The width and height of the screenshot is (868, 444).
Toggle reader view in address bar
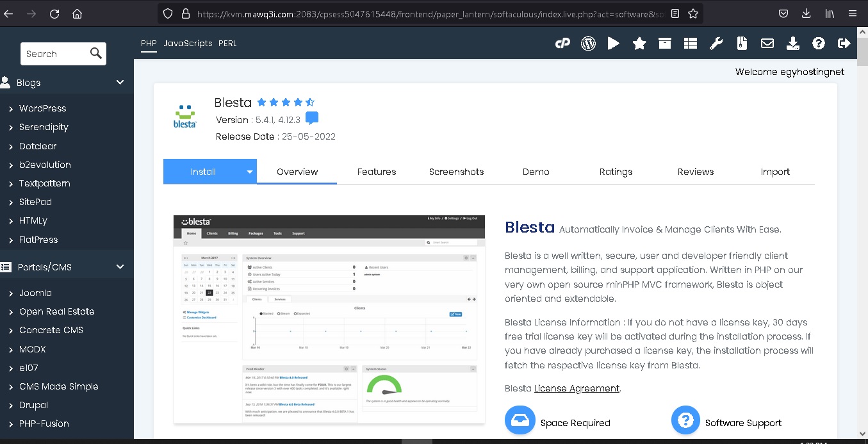pyautogui.click(x=675, y=13)
